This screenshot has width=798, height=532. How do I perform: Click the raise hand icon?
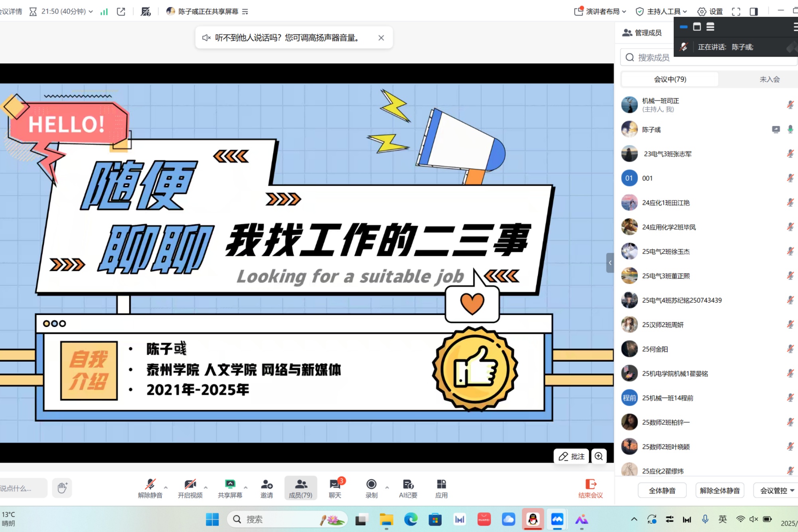pos(62,488)
